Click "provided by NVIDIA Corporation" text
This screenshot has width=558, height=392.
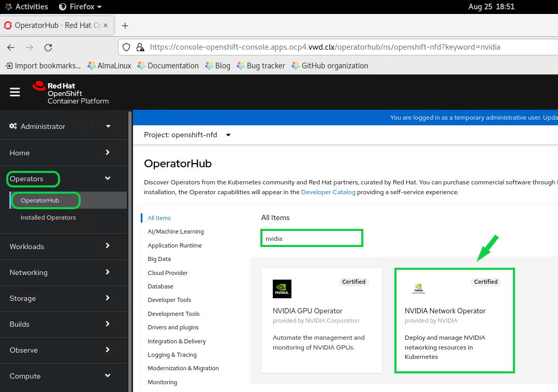(316, 321)
